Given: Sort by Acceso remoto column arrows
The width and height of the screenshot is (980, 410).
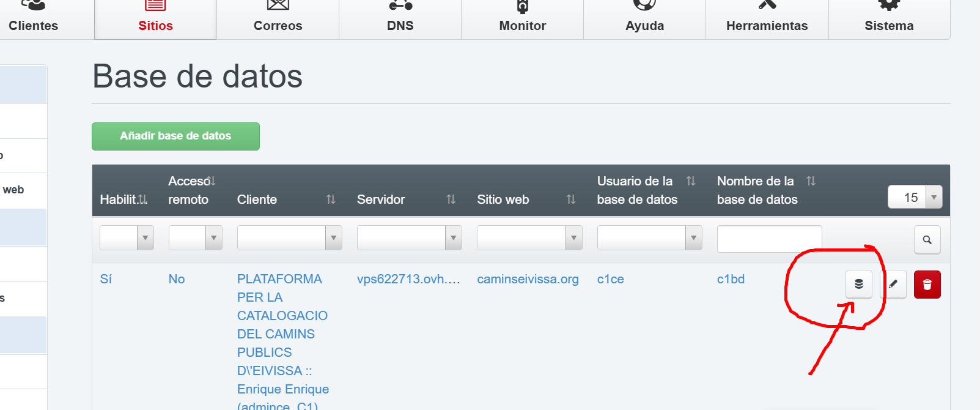Looking at the screenshot, I should 211,181.
